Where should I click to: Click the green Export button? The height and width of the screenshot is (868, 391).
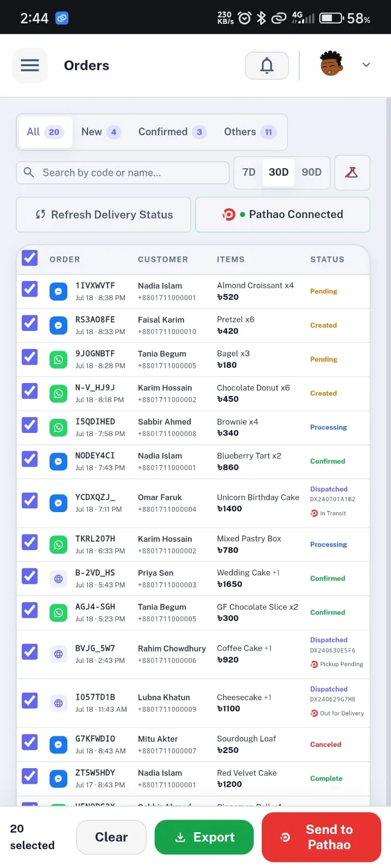coord(204,837)
